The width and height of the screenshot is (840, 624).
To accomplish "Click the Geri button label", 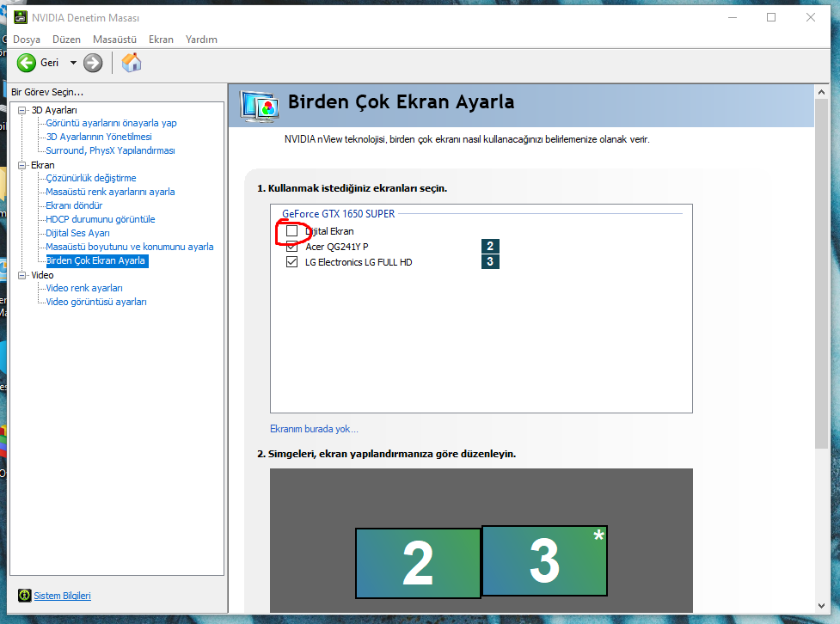I will 49,64.
